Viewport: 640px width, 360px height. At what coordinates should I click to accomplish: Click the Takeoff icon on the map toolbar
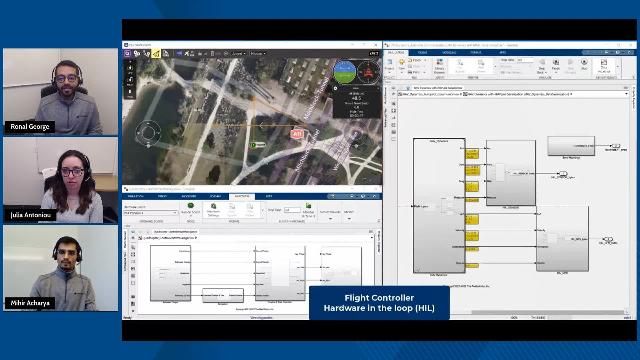(130, 67)
